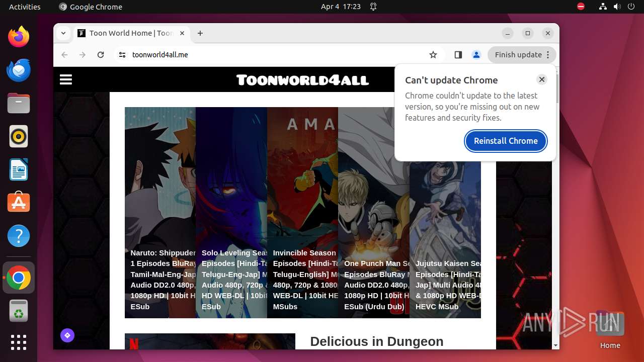Open Files manager from the dock
Screen dimensions: 644x362
19,103
